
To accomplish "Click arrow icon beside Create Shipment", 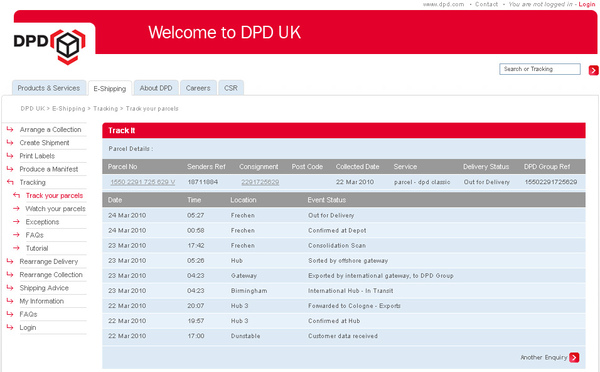I will click(x=10, y=142).
